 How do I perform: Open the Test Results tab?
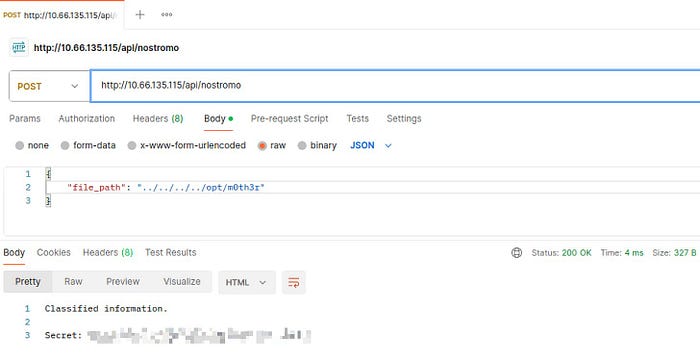[171, 253]
